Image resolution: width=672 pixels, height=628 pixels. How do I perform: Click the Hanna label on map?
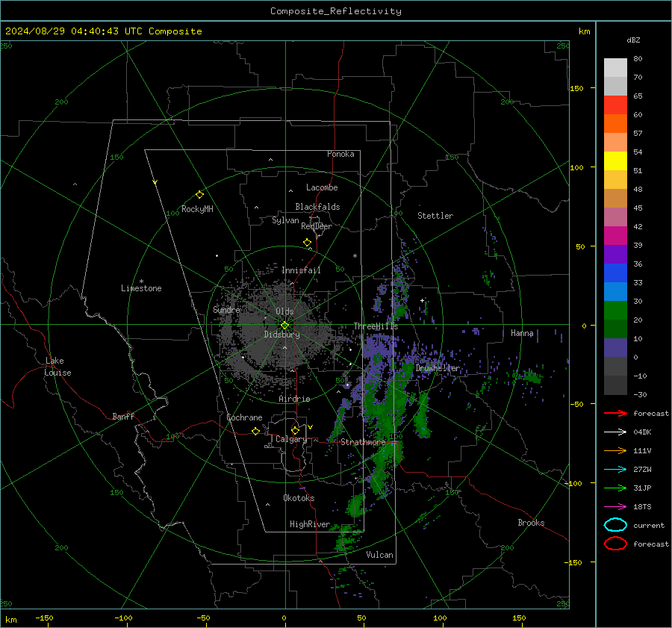[522, 333]
